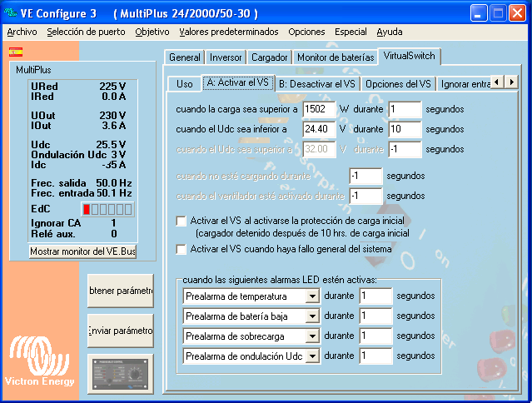Click the not-charging duration seconds field

(365, 176)
